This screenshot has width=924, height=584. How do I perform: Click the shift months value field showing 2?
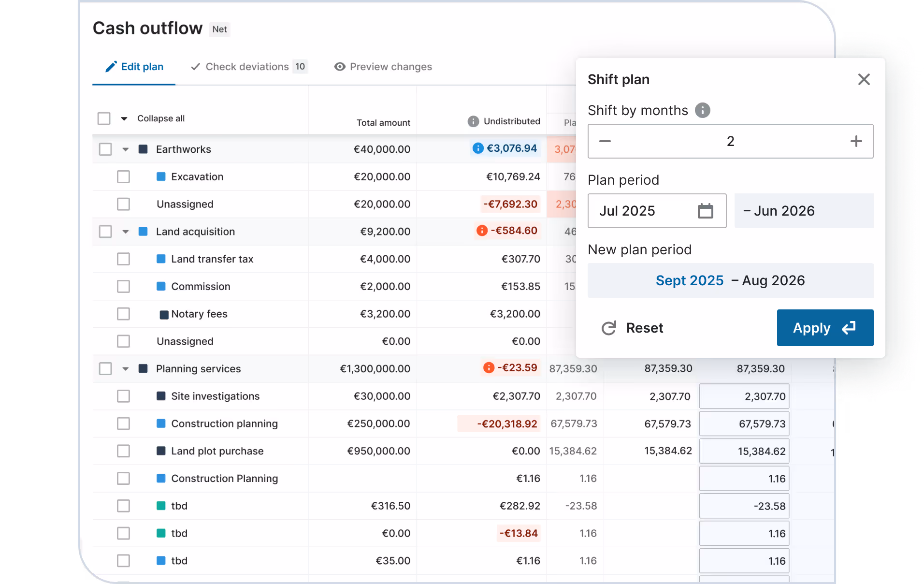click(730, 141)
